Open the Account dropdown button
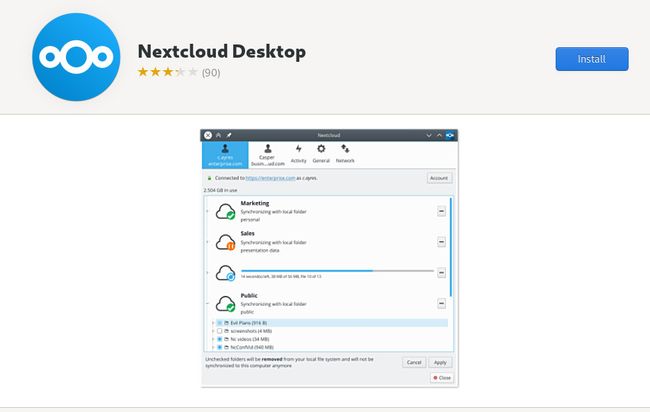Viewport: 650px width, 412px height. (439, 178)
